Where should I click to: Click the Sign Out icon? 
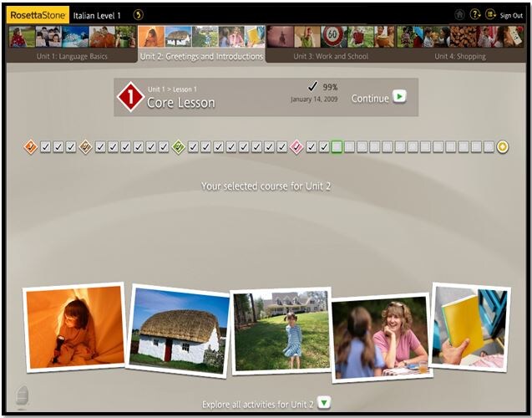(x=491, y=14)
